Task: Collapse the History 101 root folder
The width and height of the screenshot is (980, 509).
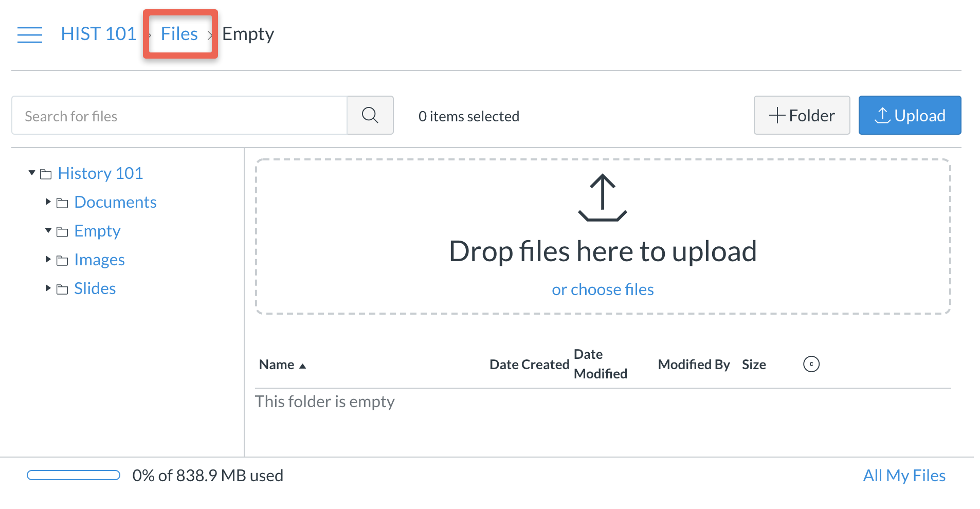Action: point(32,173)
